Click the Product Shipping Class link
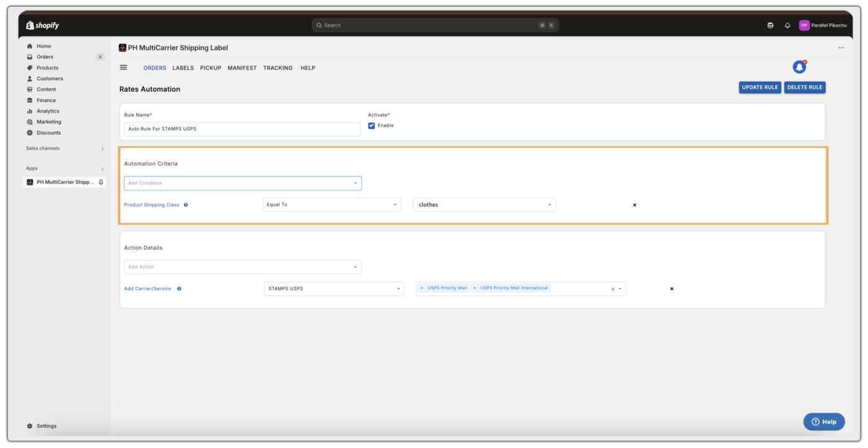The height and width of the screenshot is (448, 868). tap(152, 205)
